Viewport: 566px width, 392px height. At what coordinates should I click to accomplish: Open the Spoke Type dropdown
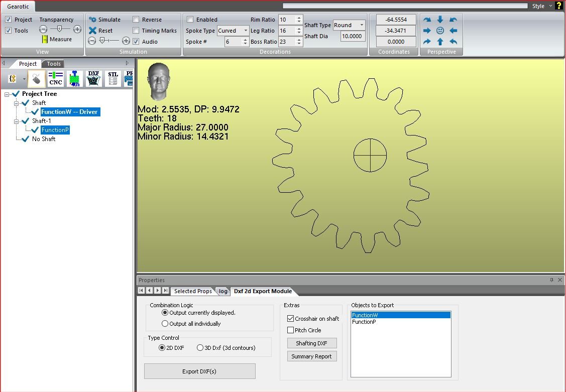click(246, 31)
